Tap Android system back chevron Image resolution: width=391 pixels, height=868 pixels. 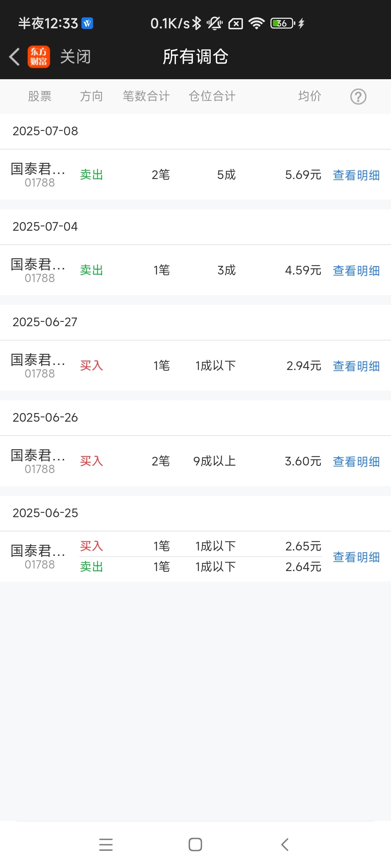(x=285, y=844)
